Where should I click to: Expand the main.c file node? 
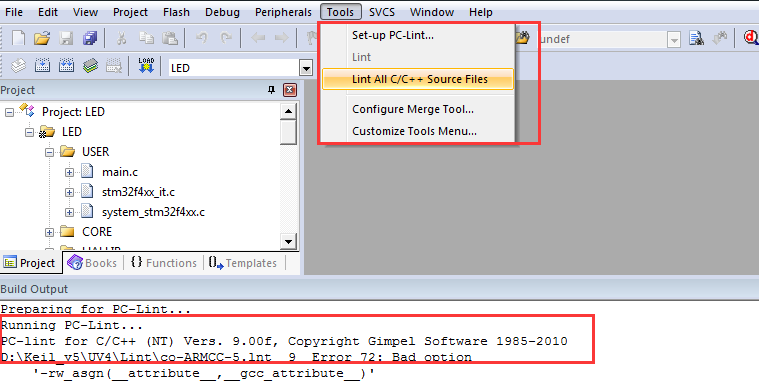click(x=69, y=172)
